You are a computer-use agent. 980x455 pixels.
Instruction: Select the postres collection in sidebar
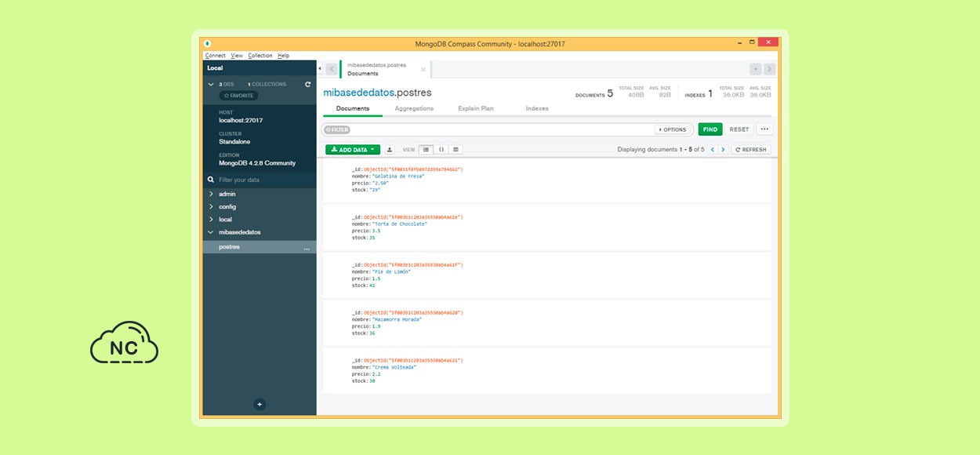(x=260, y=247)
